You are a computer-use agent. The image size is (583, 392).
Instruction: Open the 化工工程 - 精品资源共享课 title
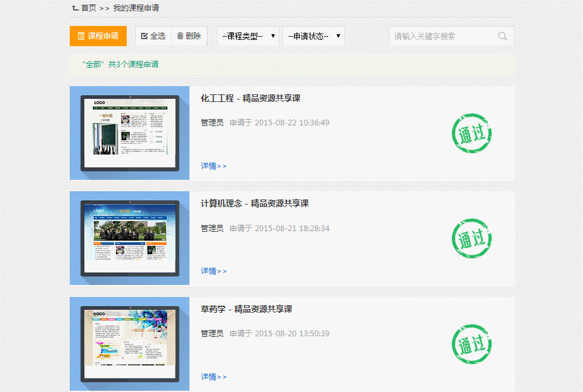pos(250,98)
